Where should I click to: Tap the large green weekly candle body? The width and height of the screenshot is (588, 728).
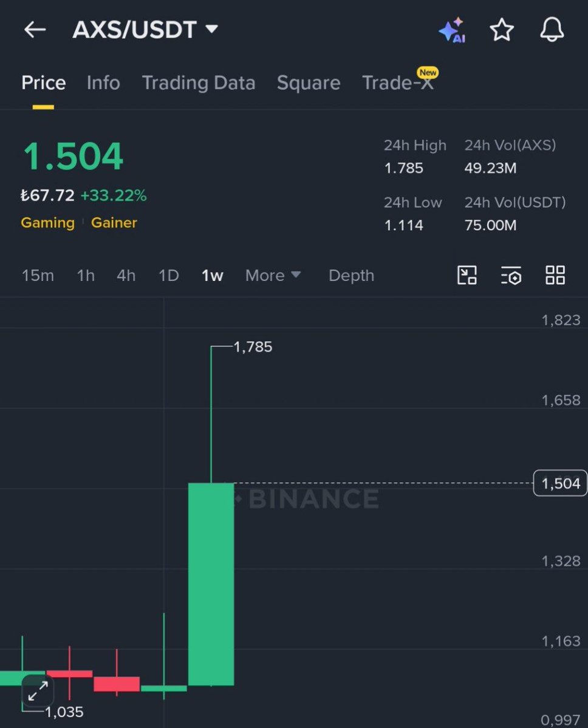(x=211, y=584)
